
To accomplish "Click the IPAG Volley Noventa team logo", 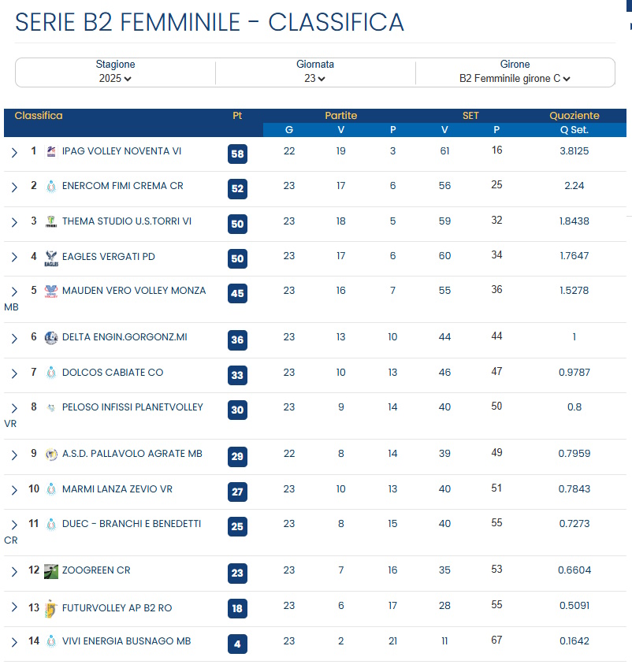I will point(51,151).
